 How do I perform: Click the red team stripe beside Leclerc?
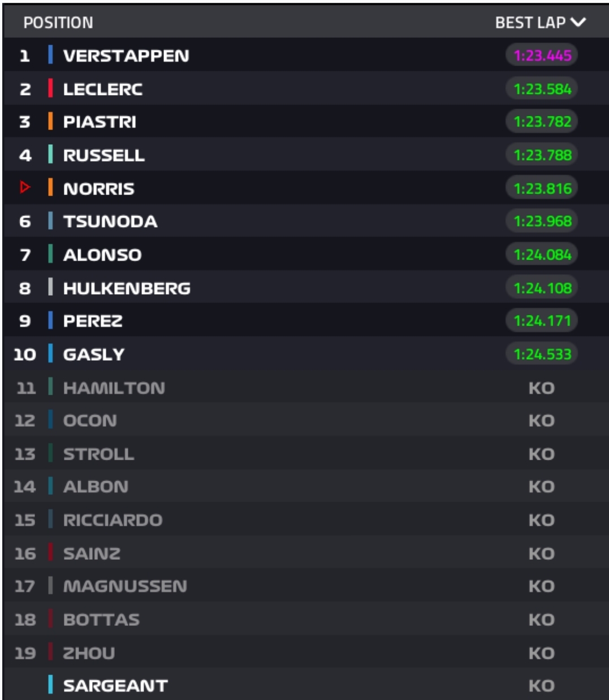click(50, 88)
